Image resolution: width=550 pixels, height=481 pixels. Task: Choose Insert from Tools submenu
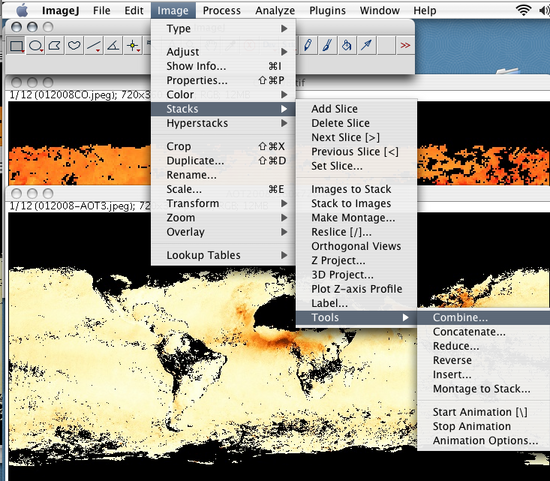pyautogui.click(x=484, y=375)
